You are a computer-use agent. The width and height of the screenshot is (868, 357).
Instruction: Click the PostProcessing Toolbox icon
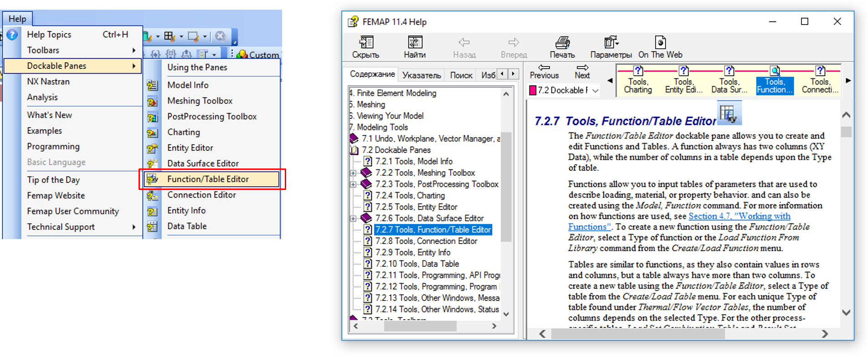tap(152, 117)
